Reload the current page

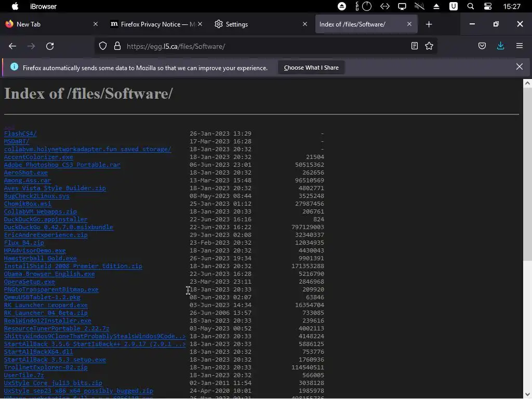pyautogui.click(x=50, y=46)
